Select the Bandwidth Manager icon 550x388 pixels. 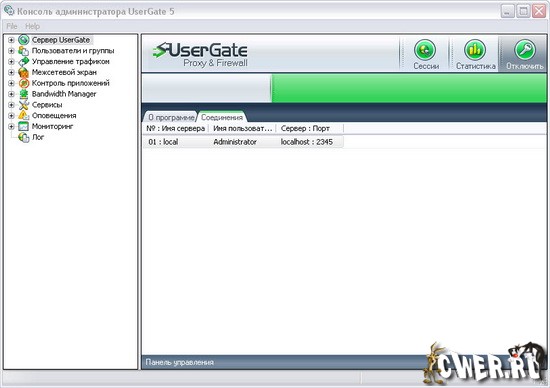point(24,94)
